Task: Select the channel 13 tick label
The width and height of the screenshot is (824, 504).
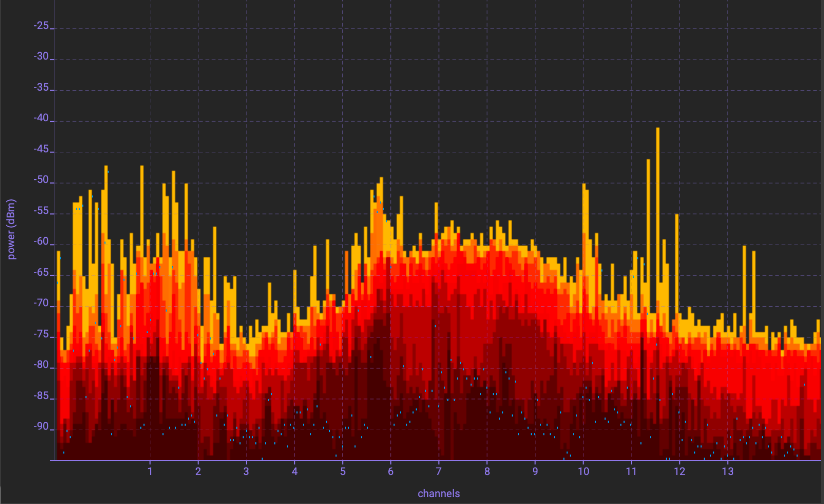Action: point(727,471)
